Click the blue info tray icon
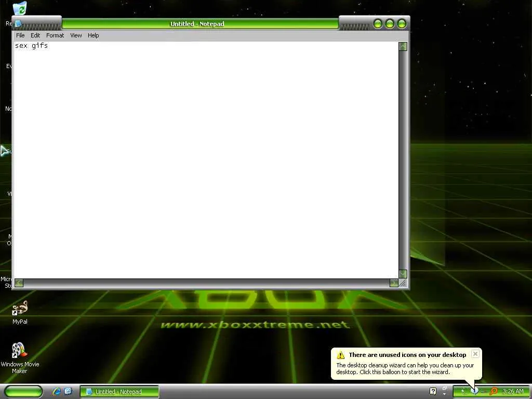This screenshot has height=399, width=532. (x=475, y=391)
